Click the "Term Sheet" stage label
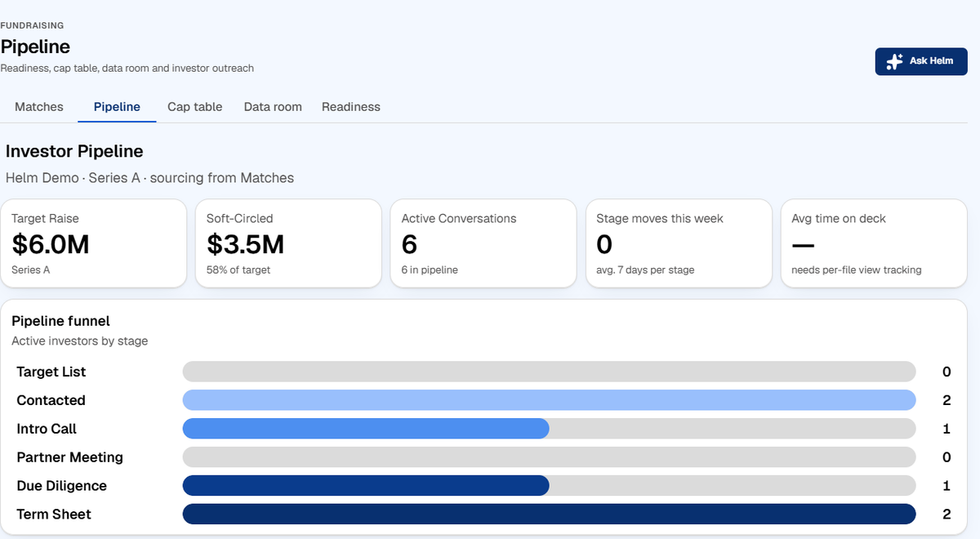 (54, 514)
